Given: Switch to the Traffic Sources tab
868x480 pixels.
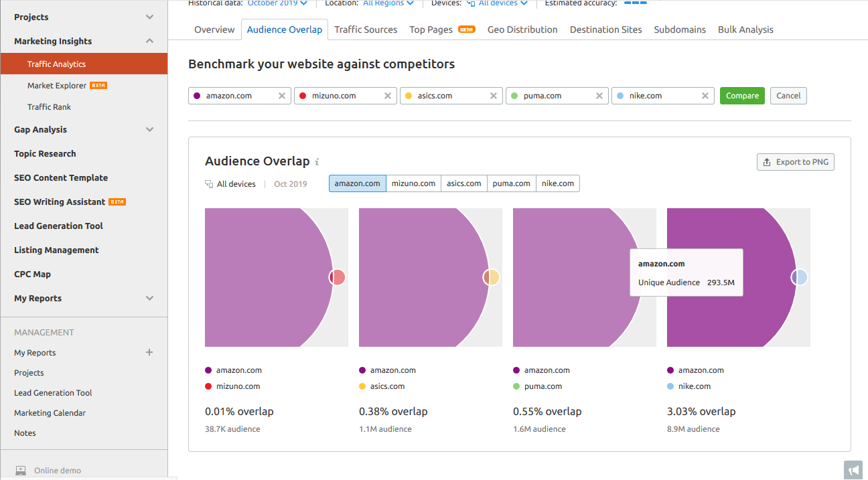Looking at the screenshot, I should click(x=366, y=29).
